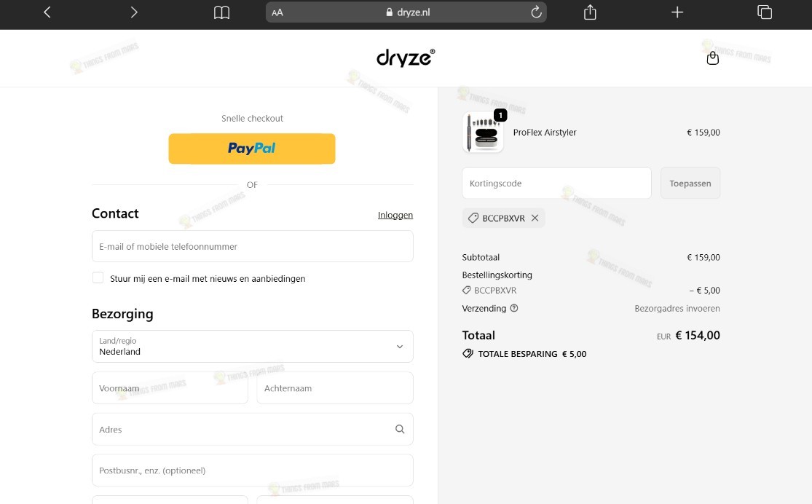Go back with Safari back arrow
This screenshot has height=504, width=812.
pos(47,12)
